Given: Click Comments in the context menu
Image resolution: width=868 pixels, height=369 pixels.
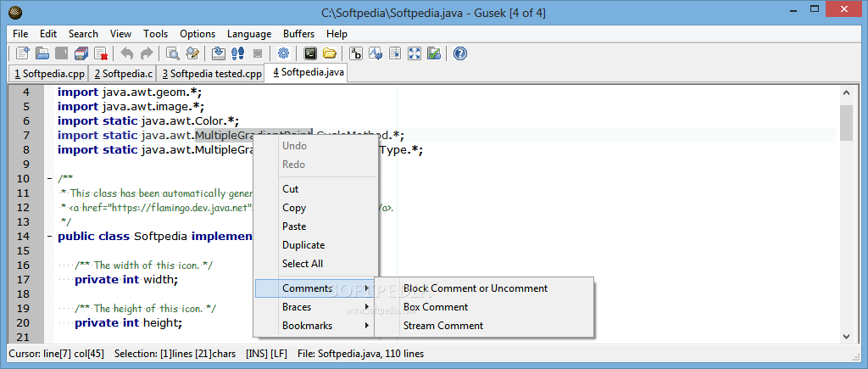Looking at the screenshot, I should tap(314, 288).
